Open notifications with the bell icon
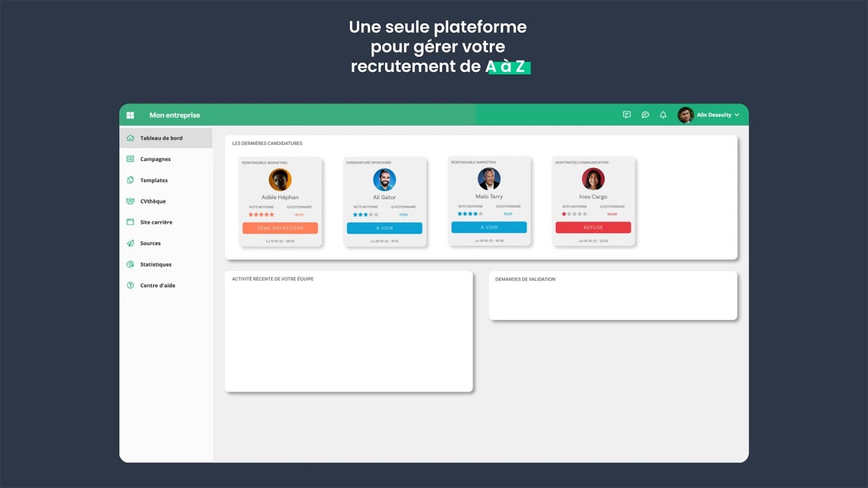The height and width of the screenshot is (488, 868). (663, 115)
